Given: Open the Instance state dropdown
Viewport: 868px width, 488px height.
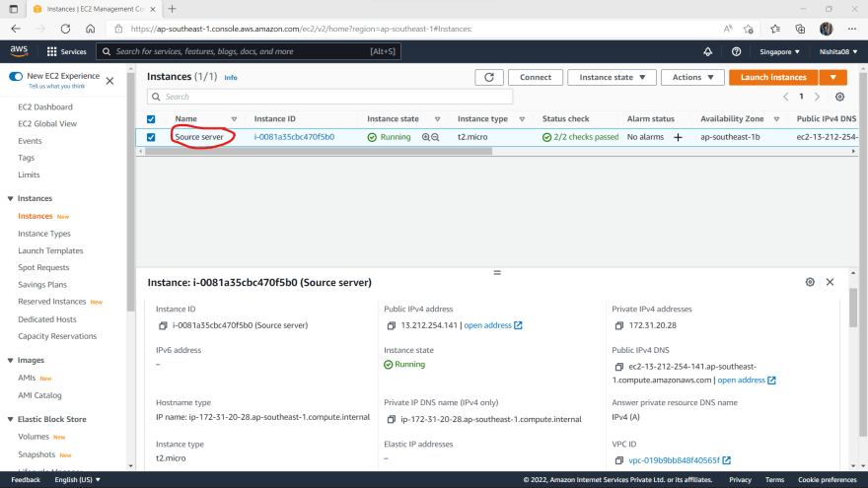Looking at the screenshot, I should [612, 78].
